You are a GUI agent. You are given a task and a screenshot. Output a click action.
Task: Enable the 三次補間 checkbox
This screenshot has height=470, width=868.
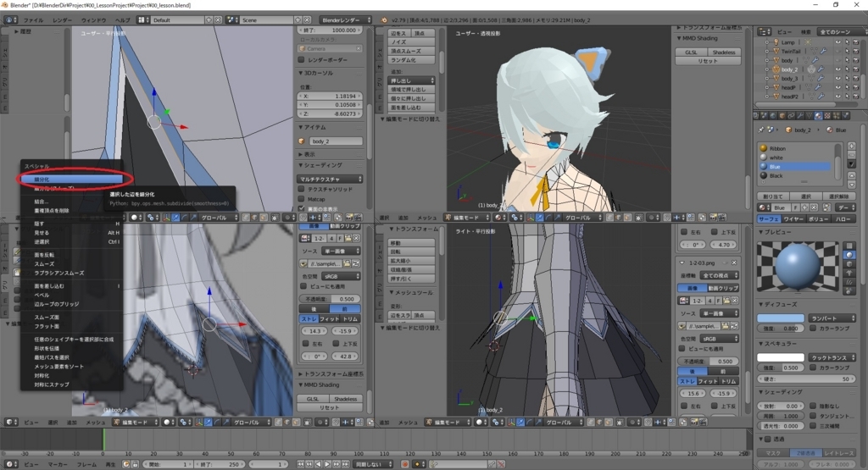(x=813, y=426)
